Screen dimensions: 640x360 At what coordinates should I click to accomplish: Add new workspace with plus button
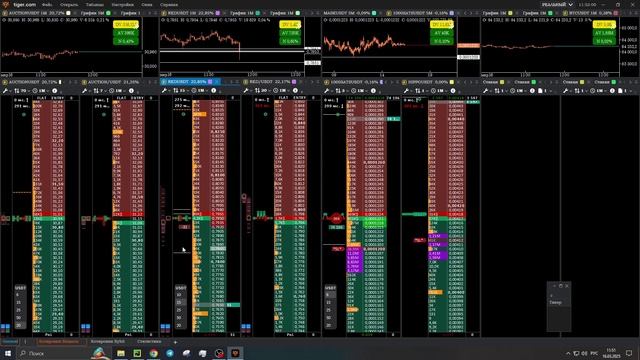[176, 342]
